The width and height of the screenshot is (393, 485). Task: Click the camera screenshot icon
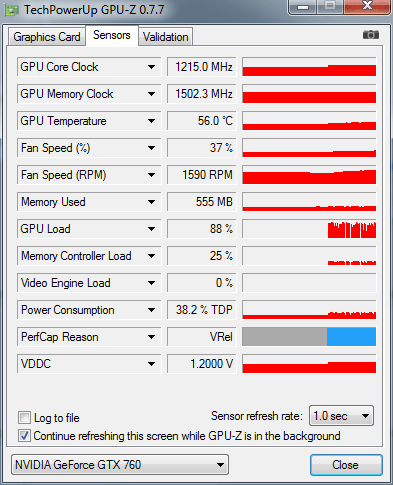point(371,34)
